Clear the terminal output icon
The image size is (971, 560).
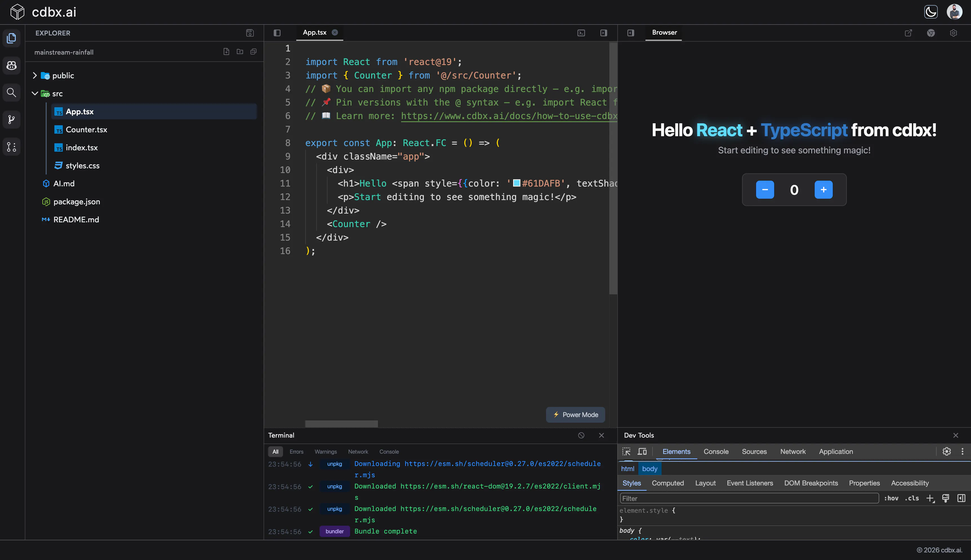pos(581,435)
